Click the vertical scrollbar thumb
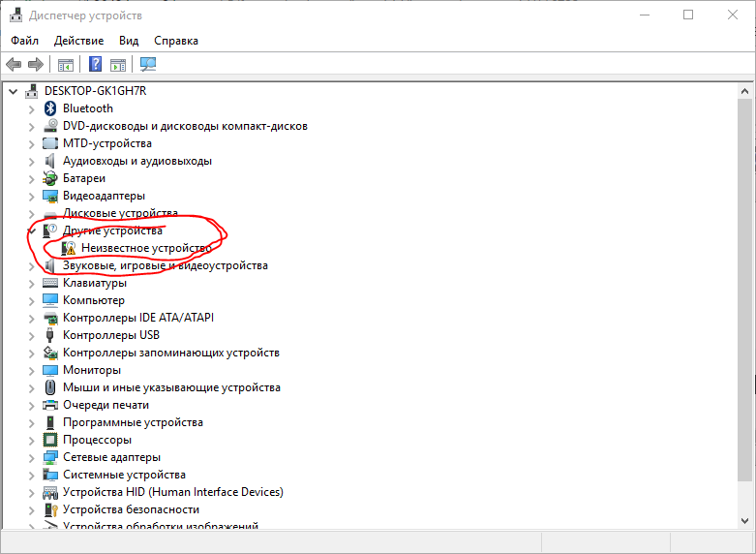 (x=744, y=290)
